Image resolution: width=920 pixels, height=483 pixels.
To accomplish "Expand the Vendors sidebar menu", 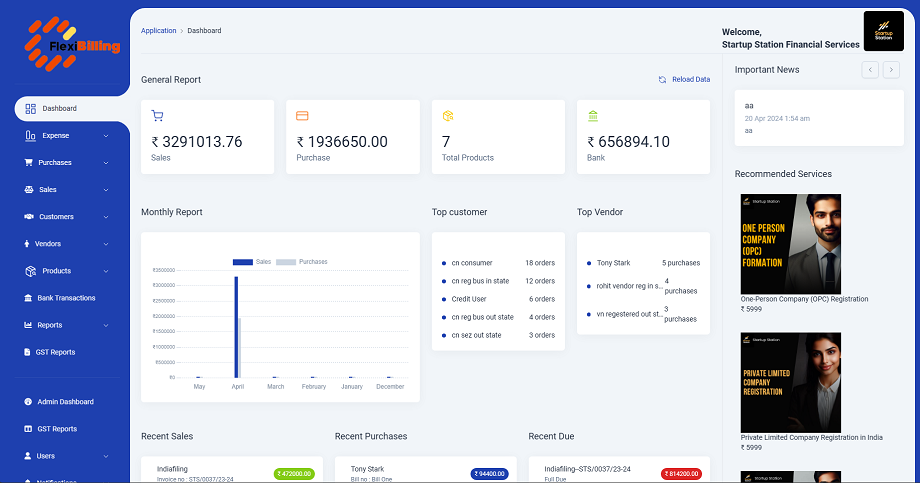I will (x=105, y=244).
